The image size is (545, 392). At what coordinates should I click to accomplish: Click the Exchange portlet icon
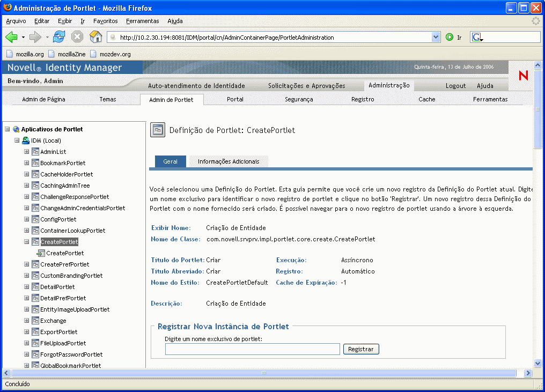tap(35, 321)
